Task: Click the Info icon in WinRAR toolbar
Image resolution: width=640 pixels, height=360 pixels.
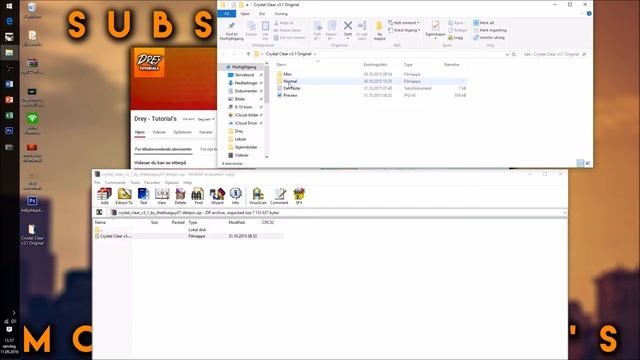Action: coord(236,196)
